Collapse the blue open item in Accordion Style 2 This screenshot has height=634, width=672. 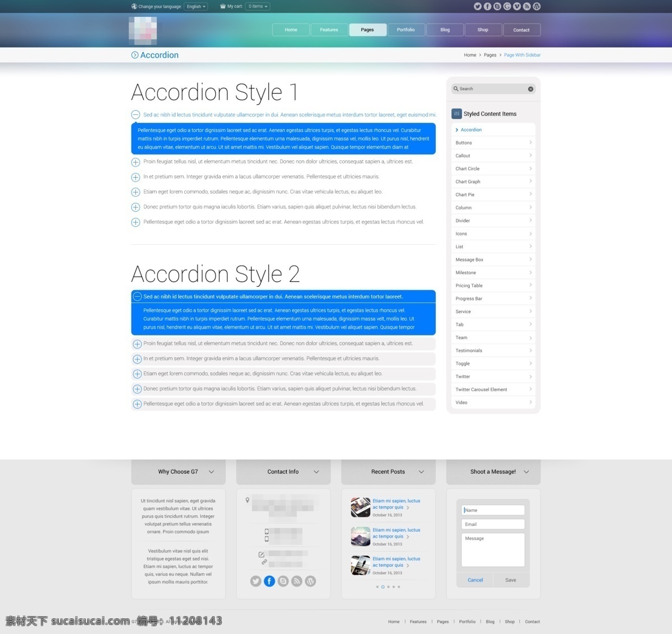pyautogui.click(x=137, y=297)
